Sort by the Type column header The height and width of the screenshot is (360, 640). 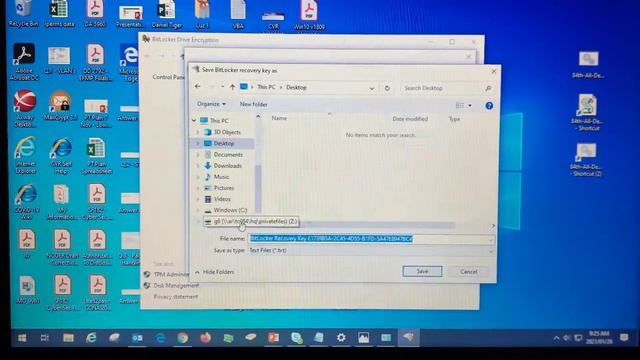click(x=454, y=119)
